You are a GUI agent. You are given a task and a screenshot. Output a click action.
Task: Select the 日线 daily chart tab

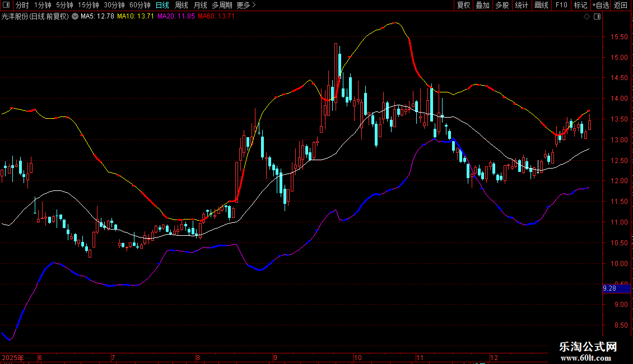pos(162,5)
